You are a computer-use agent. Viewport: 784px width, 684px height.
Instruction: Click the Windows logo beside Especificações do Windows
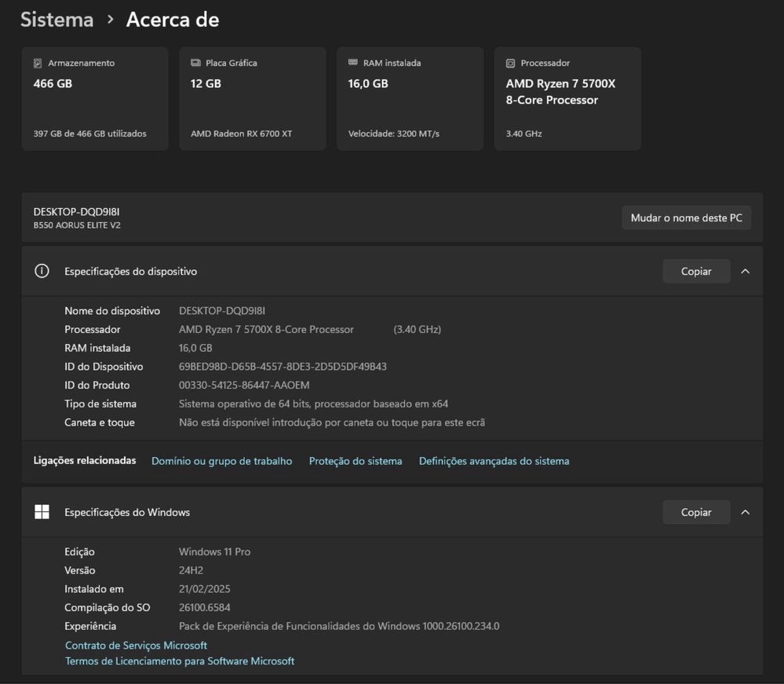click(42, 512)
